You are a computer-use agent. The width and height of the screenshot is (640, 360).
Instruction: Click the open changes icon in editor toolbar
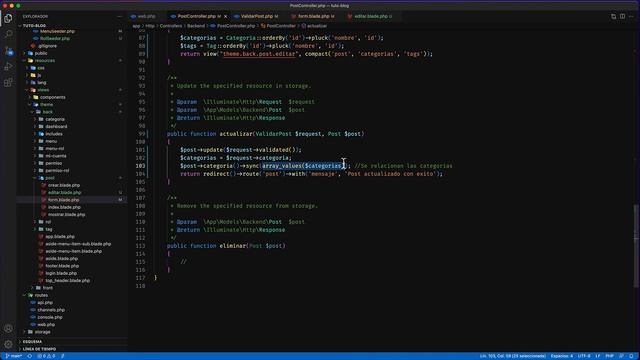(613, 16)
